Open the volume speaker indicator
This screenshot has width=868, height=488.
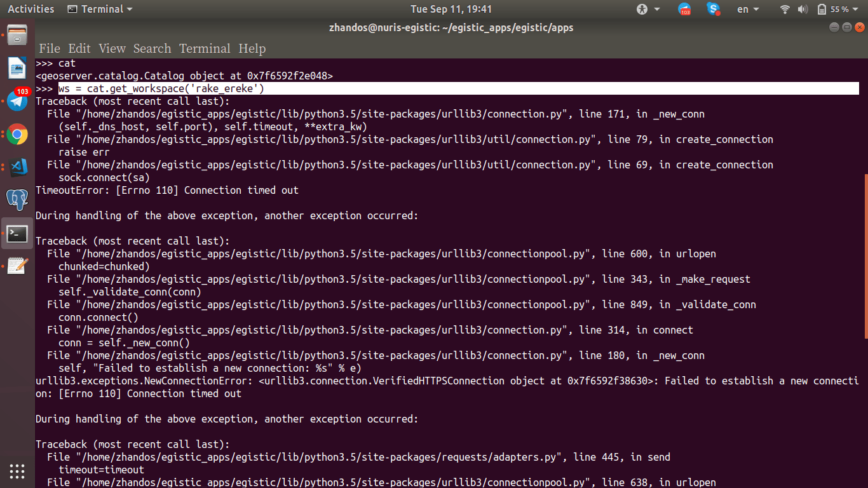coord(803,9)
